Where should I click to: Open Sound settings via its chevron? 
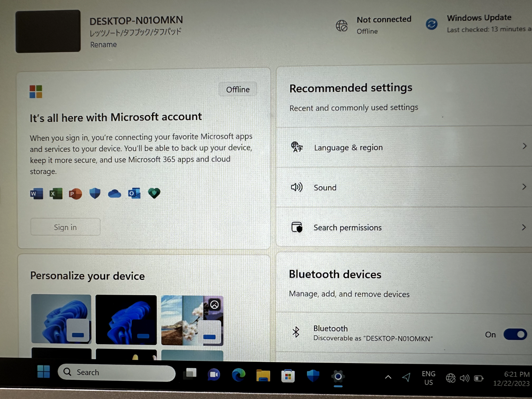pyautogui.click(x=524, y=187)
